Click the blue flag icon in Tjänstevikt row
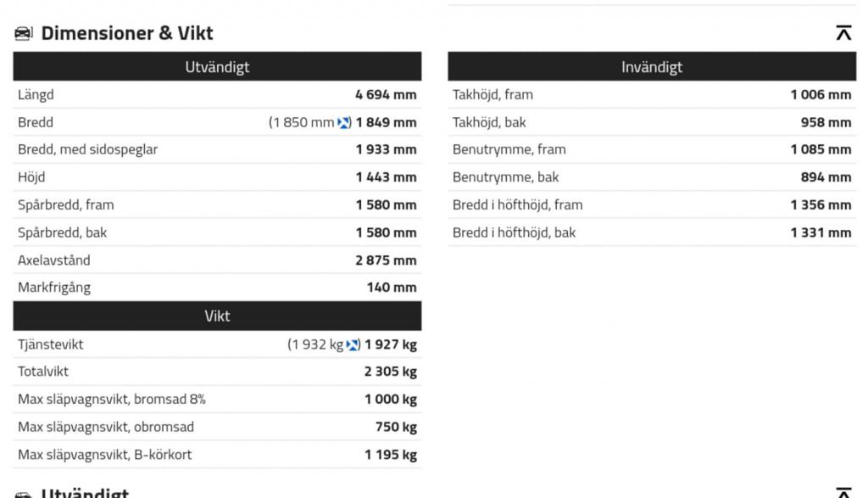Image resolution: width=868 pixels, height=498 pixels. [352, 345]
